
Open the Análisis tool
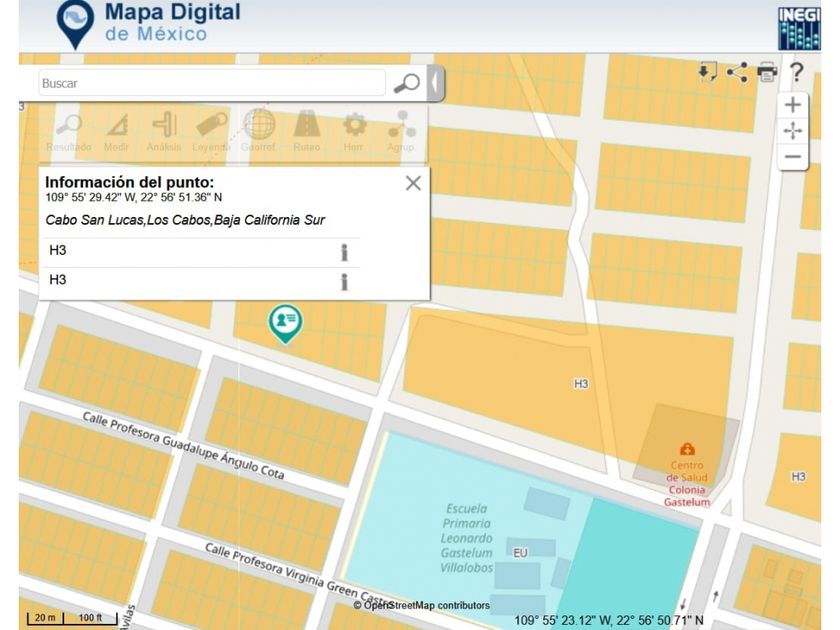pyautogui.click(x=164, y=133)
